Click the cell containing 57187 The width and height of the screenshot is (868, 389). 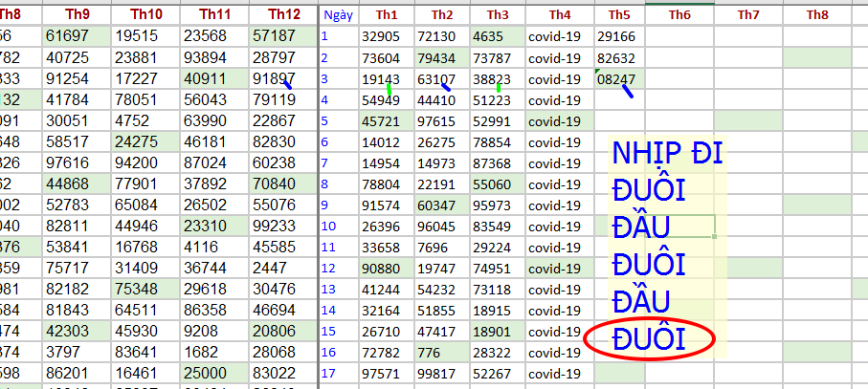click(x=283, y=36)
